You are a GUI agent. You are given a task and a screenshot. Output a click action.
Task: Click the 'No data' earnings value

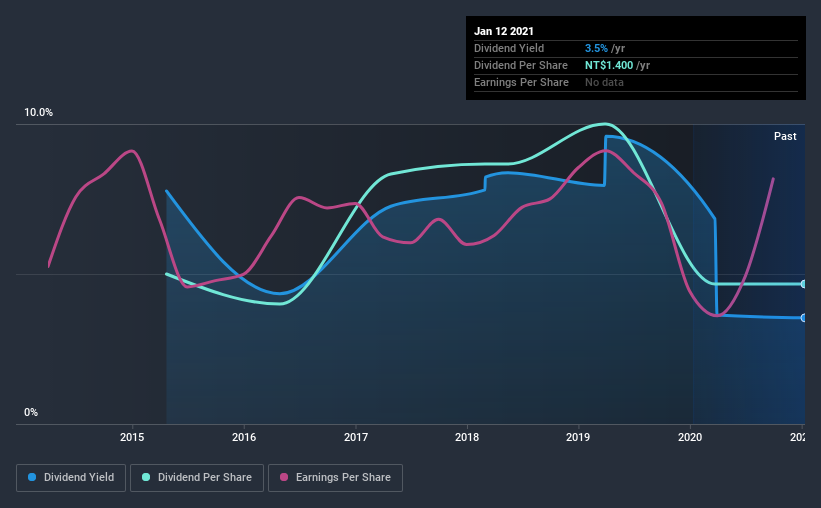604,82
